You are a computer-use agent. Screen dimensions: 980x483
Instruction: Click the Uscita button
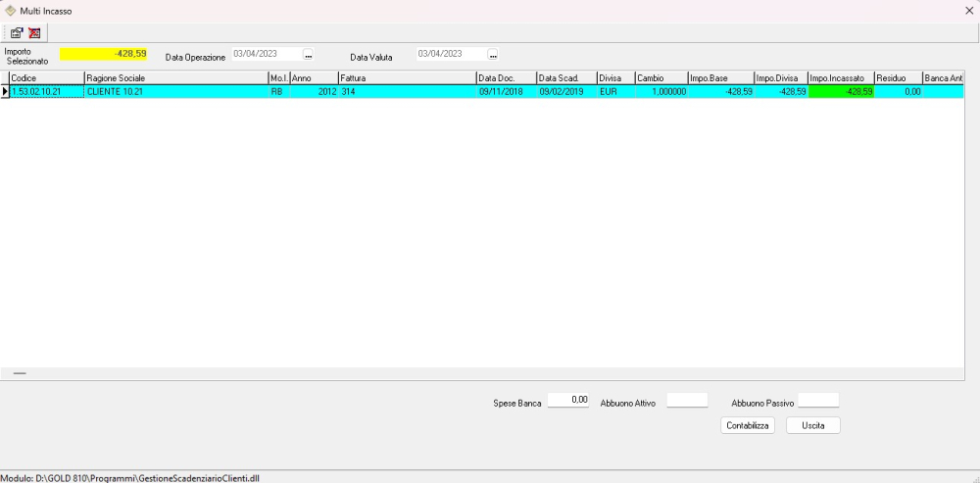812,425
